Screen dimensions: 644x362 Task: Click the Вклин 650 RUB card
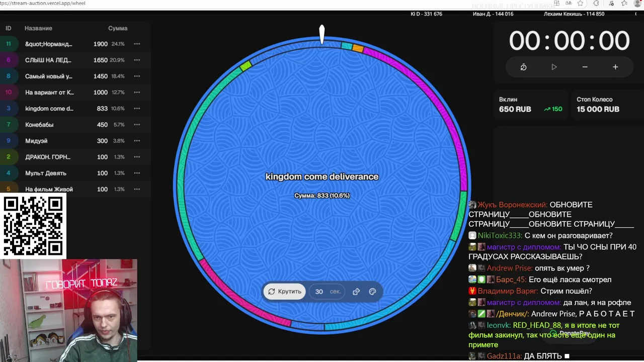click(x=530, y=105)
